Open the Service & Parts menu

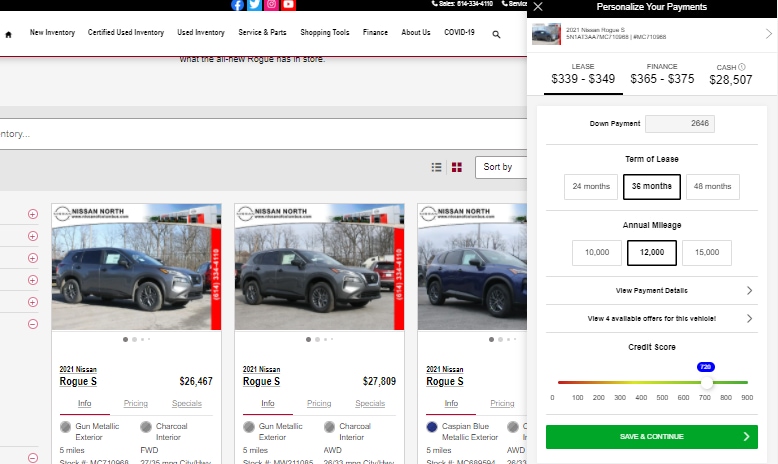[x=262, y=32]
